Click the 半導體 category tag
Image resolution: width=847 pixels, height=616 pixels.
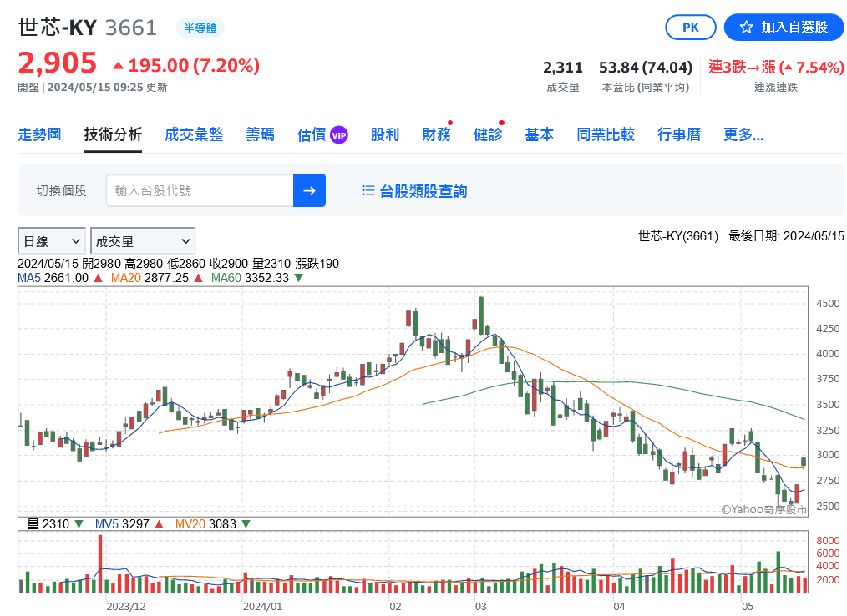(x=200, y=28)
